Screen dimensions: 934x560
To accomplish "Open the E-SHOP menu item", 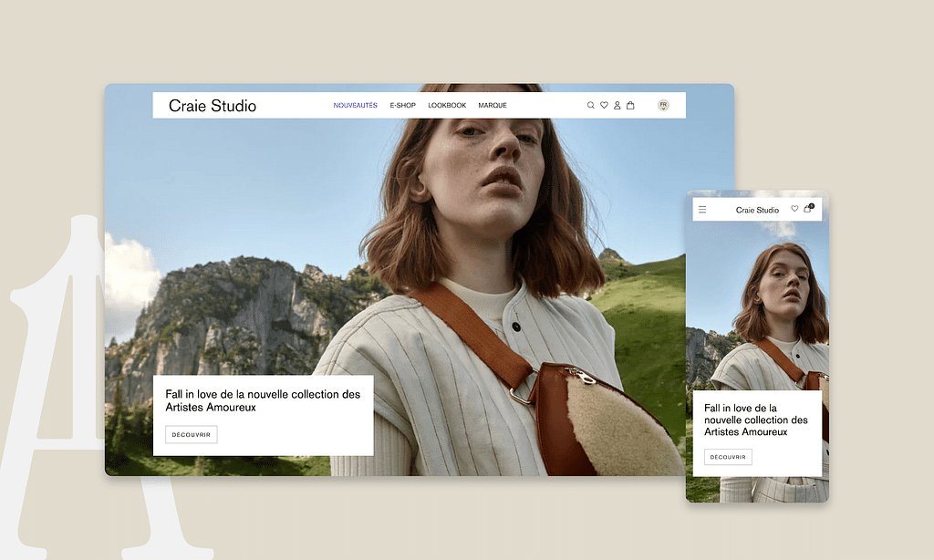I will pos(402,106).
